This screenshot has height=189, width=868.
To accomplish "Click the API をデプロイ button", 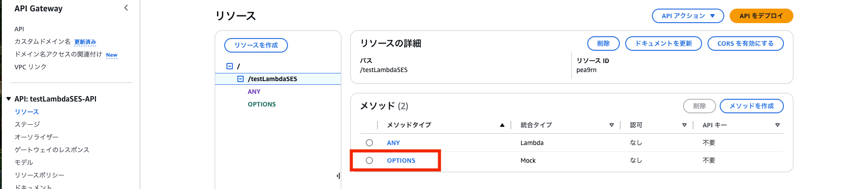I will point(761,16).
